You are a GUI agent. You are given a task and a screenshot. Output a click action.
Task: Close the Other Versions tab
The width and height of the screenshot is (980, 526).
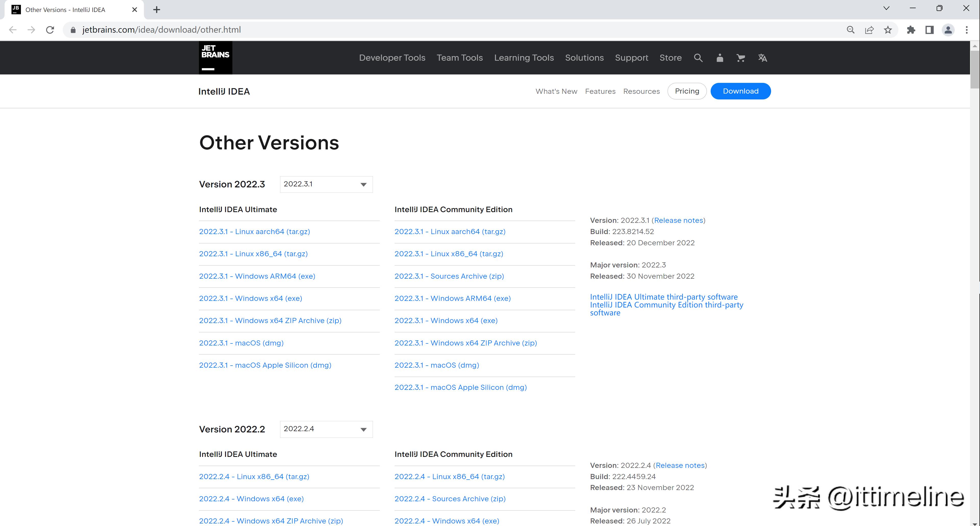134,9
